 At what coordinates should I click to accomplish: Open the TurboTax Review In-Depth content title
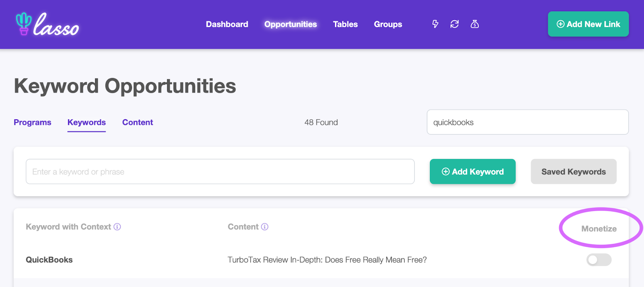(x=327, y=260)
